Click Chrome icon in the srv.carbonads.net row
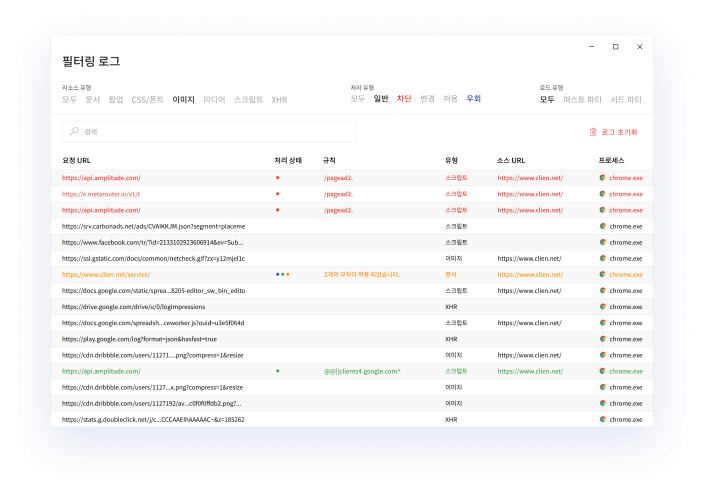 point(603,226)
